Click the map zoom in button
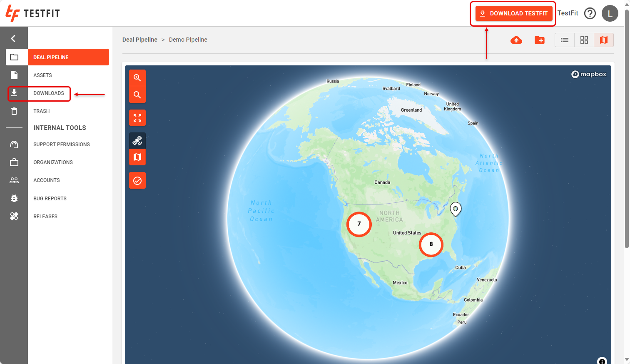The image size is (630, 364). point(137,78)
